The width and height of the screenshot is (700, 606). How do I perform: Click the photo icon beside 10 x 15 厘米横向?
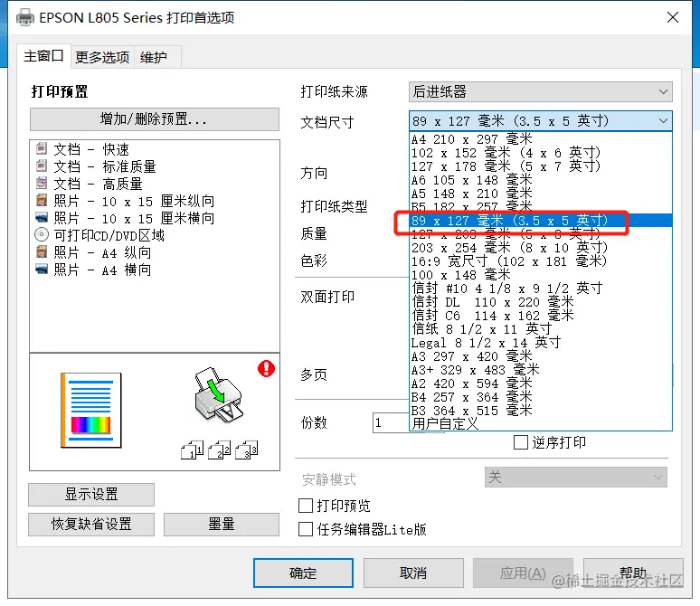pos(42,217)
